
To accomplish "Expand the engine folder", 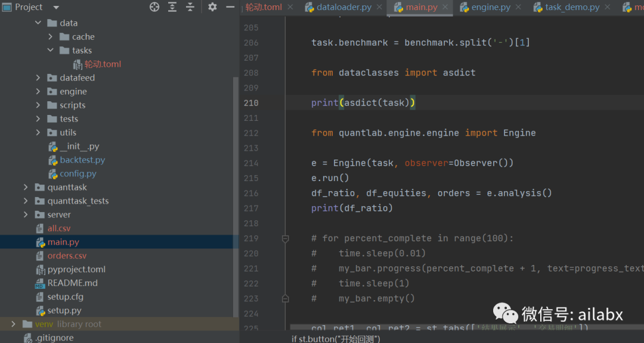I will pyautogui.click(x=38, y=91).
